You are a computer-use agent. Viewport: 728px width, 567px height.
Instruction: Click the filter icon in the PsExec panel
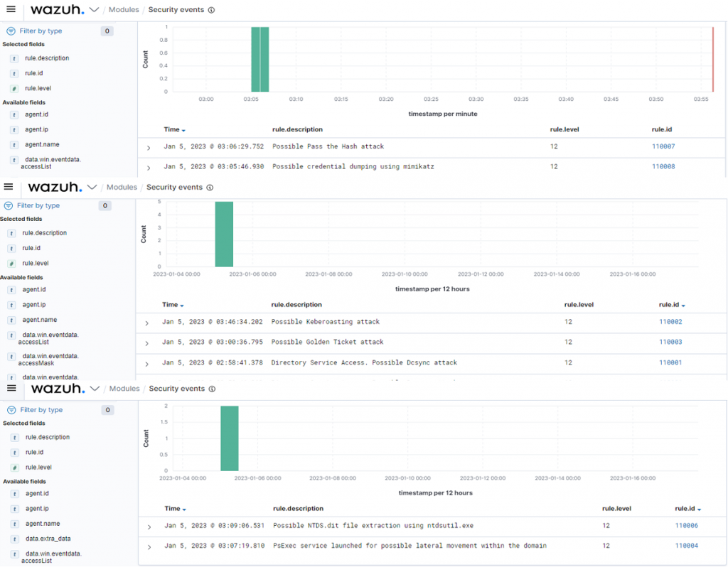[x=11, y=410]
